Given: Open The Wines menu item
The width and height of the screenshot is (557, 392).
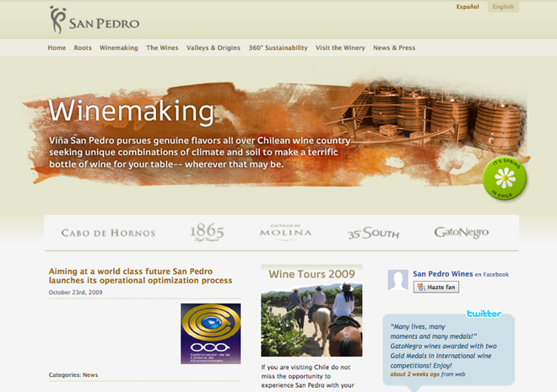Looking at the screenshot, I should click(x=162, y=48).
